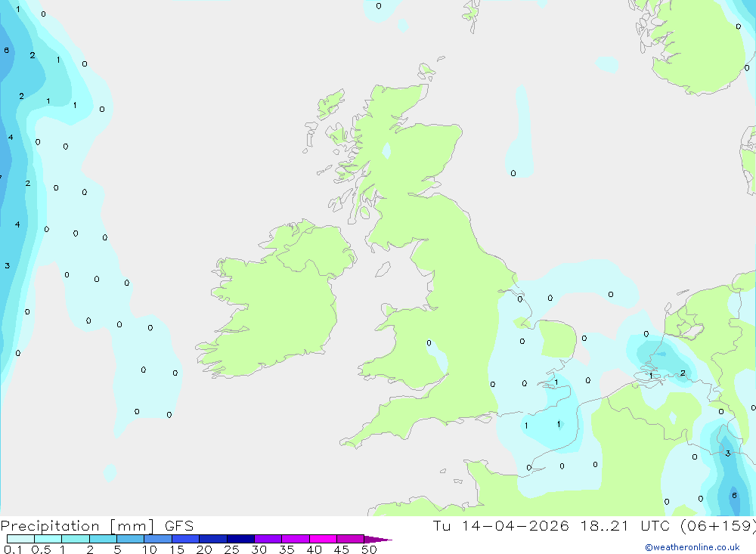This screenshot has height=554, width=756.
Task: Click the 45–50 mm legend color segment
Action: tap(351, 539)
